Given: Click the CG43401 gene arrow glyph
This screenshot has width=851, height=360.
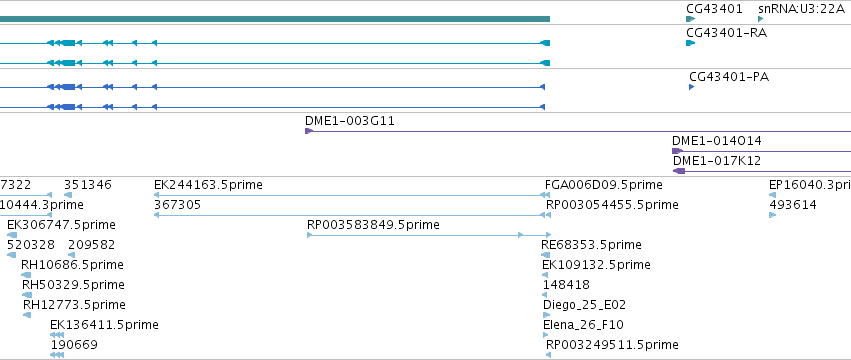Looking at the screenshot, I should [690, 19].
